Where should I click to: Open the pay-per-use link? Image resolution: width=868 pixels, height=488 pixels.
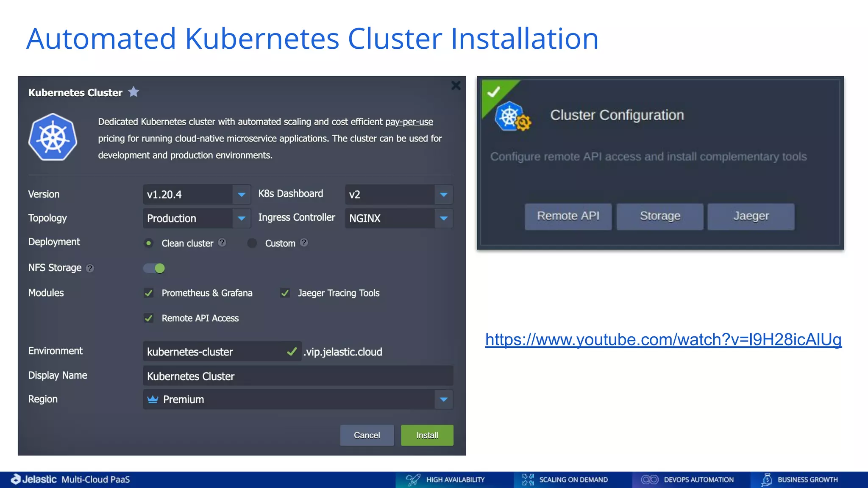[x=409, y=122]
